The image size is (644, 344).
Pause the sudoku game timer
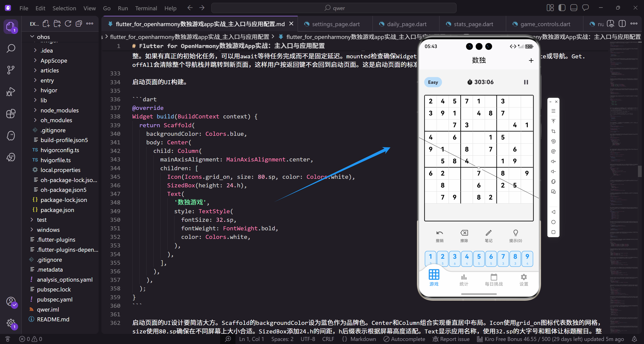point(526,82)
